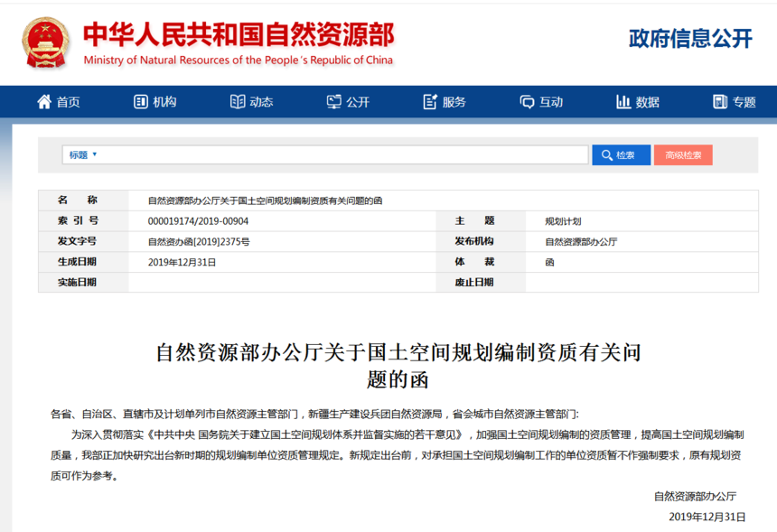The height and width of the screenshot is (532, 777).
Task: Click the signature line 自然资源部办公厅
Action: coord(695,497)
